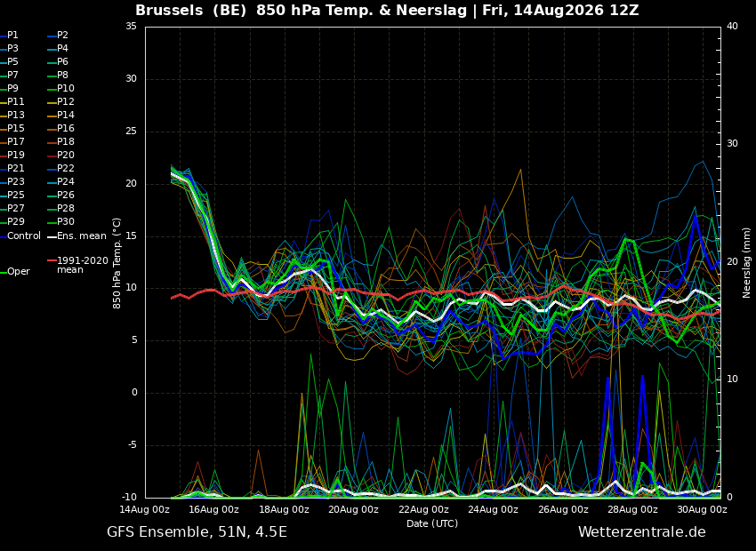Select the P18 legend entry
This screenshot has width=756, height=551.
(x=60, y=141)
